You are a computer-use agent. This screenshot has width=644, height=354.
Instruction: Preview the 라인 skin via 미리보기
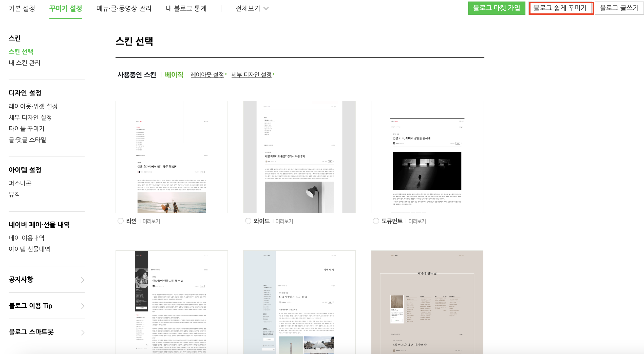tap(151, 221)
